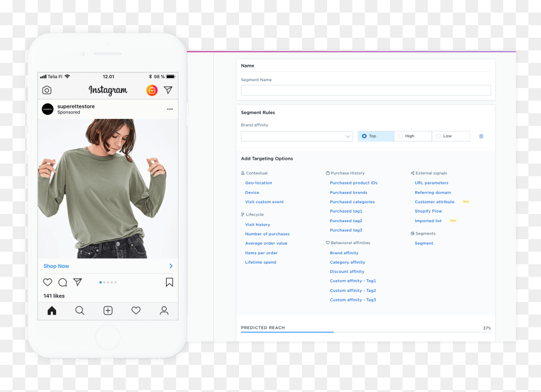Add Discount affinity targeting option

[x=347, y=272]
